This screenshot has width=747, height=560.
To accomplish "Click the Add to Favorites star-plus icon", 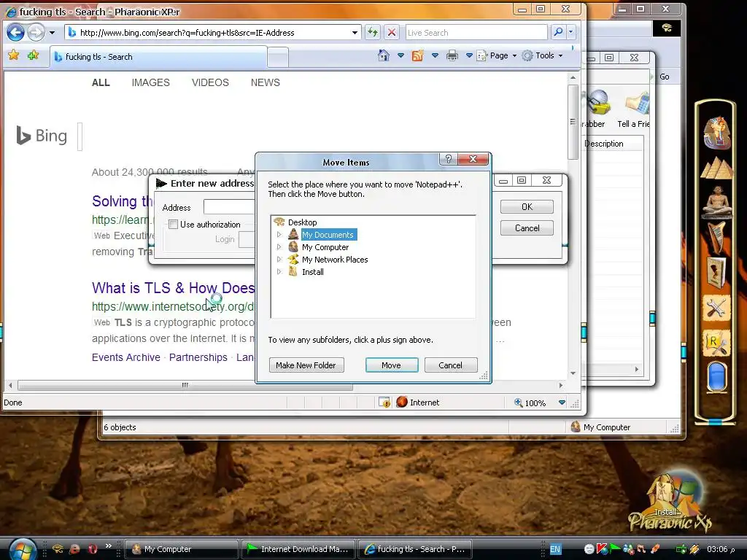I will (34, 55).
